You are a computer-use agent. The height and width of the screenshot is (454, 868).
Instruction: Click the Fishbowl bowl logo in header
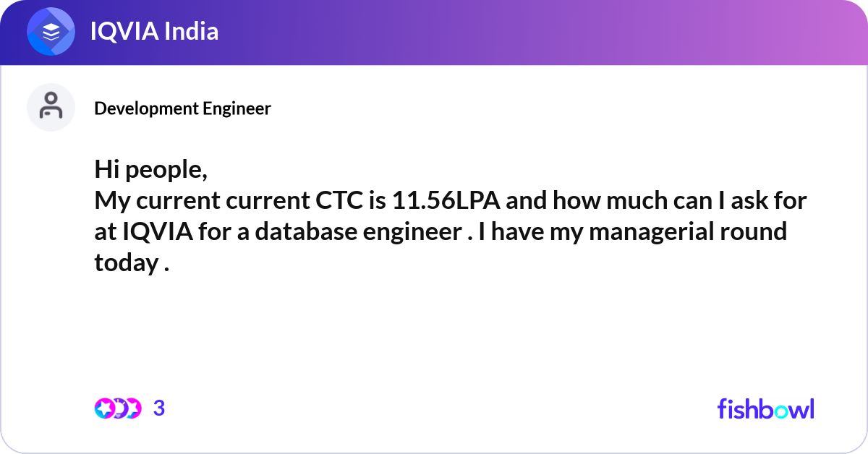coord(51,32)
